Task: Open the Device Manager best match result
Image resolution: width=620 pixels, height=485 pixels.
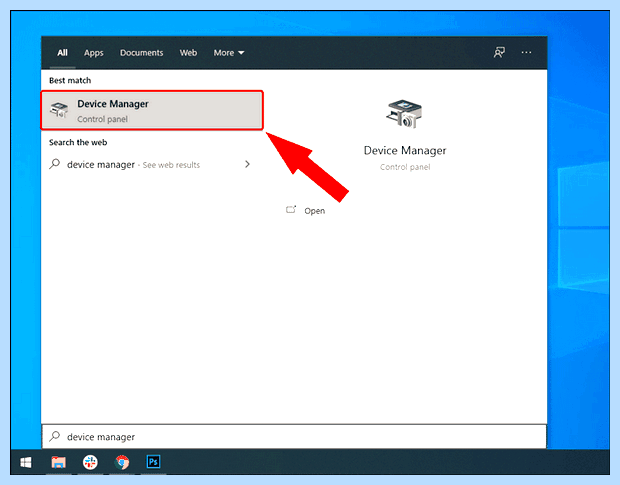Action: 152,110
